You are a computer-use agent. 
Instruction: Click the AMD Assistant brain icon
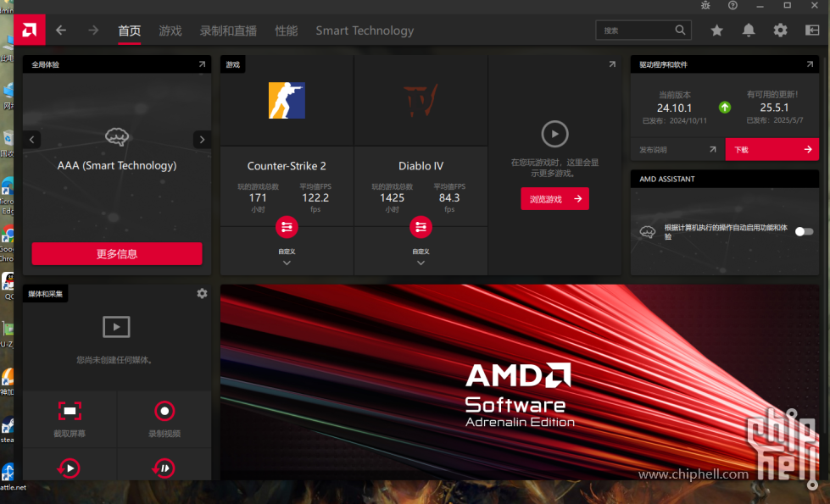(648, 231)
